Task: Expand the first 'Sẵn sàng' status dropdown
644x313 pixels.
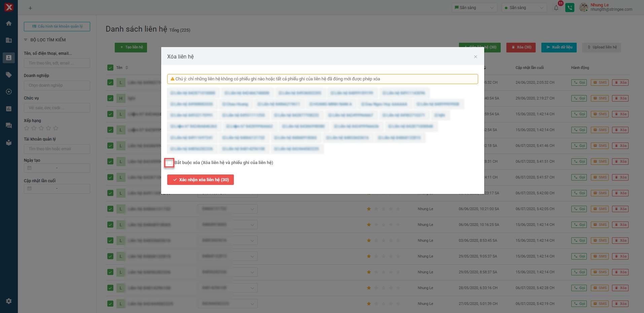Action: (474, 8)
